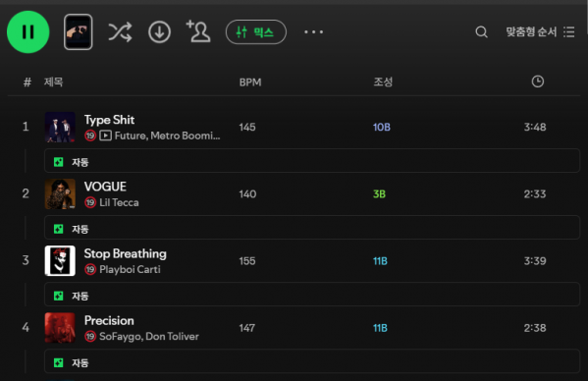Click the download playlist icon
Viewport: 588px width, 381px height.
coord(159,31)
